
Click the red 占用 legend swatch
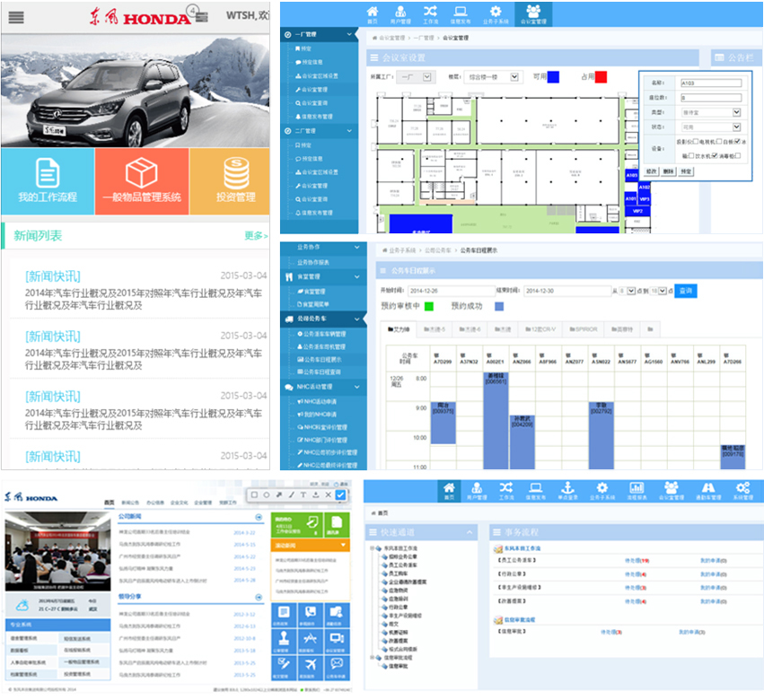point(601,77)
